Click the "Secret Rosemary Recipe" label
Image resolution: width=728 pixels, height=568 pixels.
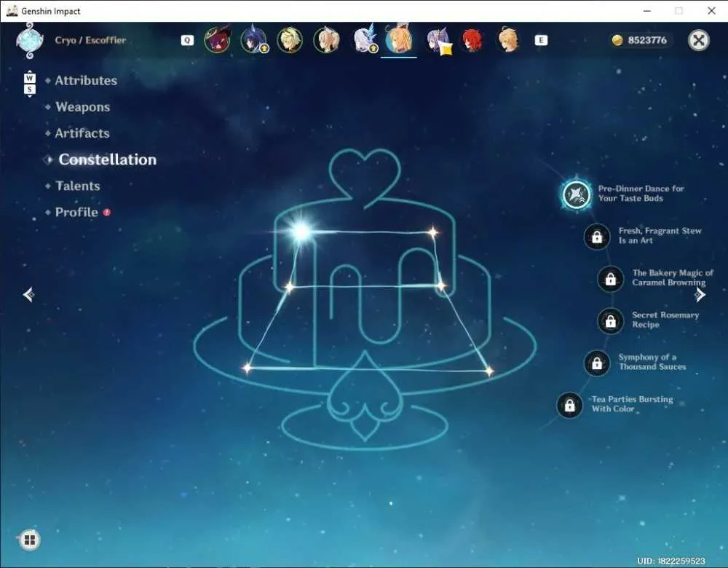[x=665, y=320]
